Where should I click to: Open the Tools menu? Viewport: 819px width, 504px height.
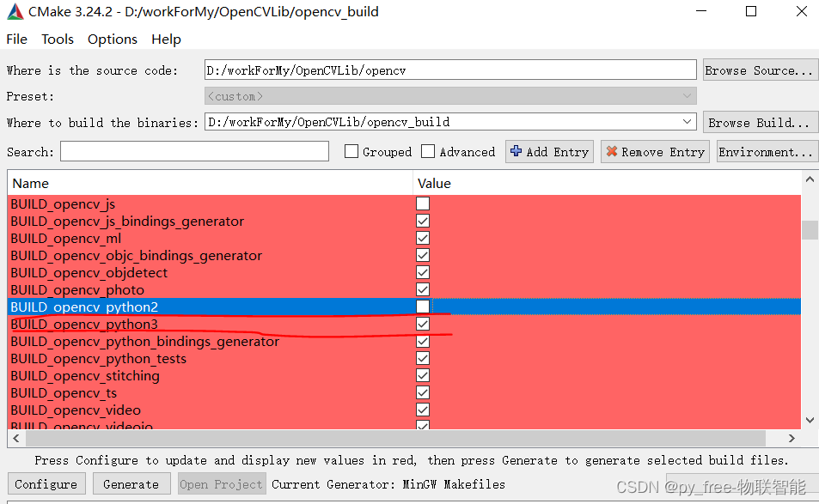pos(57,39)
